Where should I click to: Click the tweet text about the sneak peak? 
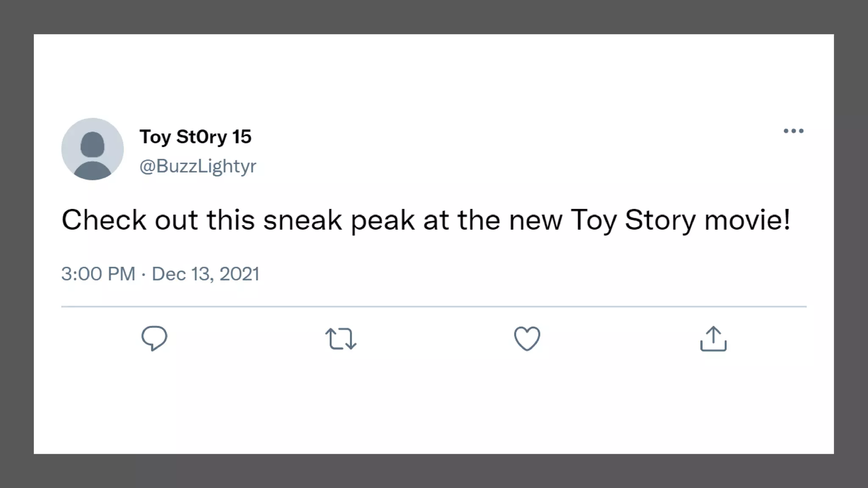pyautogui.click(x=426, y=220)
